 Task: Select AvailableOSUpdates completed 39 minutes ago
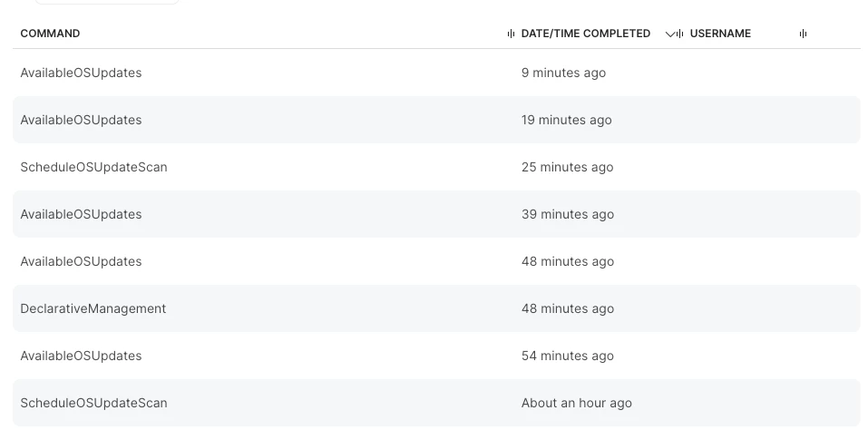pos(436,214)
